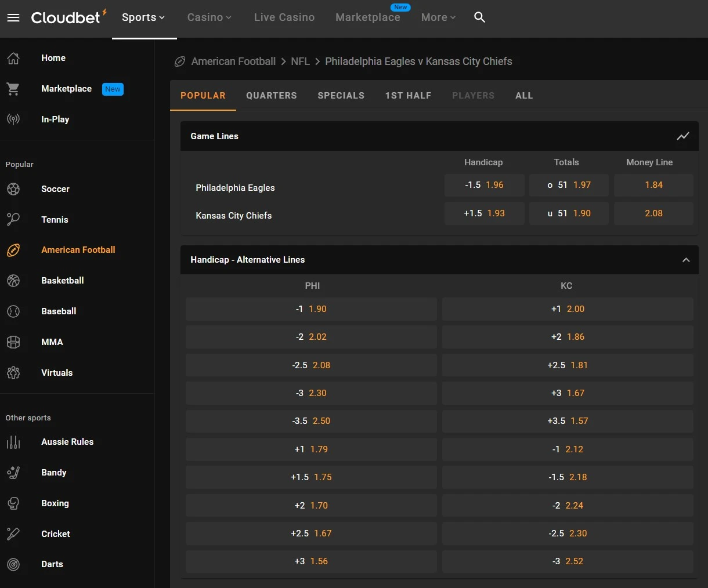This screenshot has width=708, height=588.
Task: Click the In-Play broadcast icon
Action: click(13, 119)
